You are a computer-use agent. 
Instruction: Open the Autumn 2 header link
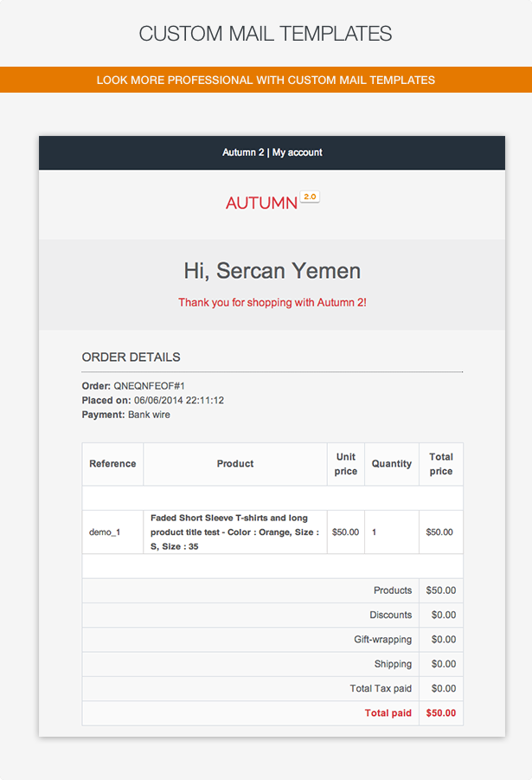(x=243, y=152)
